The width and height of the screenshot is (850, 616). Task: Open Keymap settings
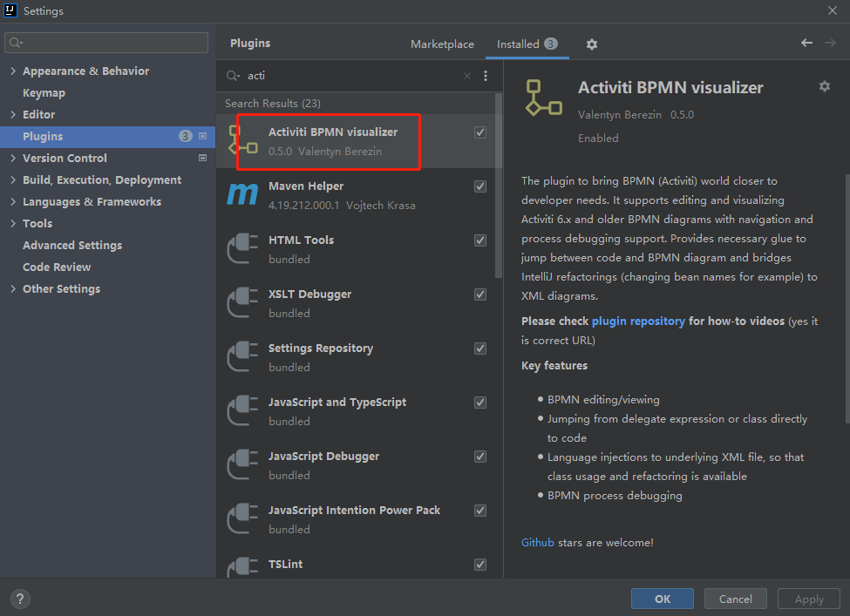click(x=44, y=93)
